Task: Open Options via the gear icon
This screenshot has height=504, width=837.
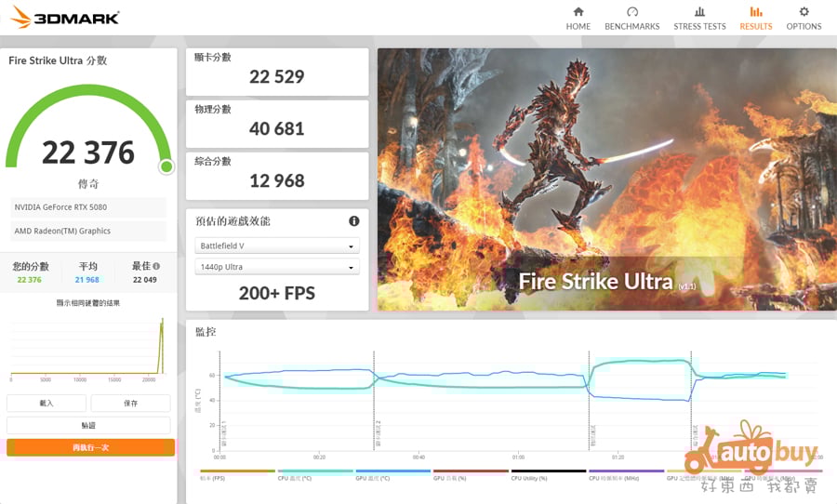Action: click(x=804, y=12)
